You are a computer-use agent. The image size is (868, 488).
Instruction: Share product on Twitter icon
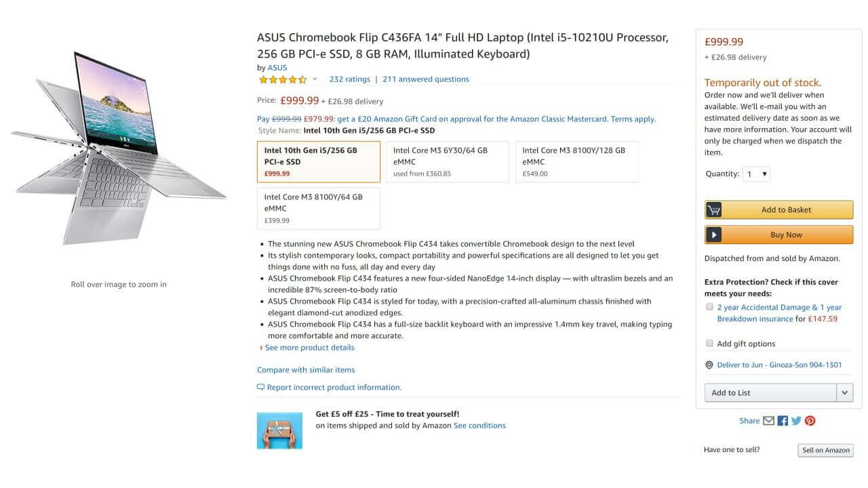tap(796, 421)
